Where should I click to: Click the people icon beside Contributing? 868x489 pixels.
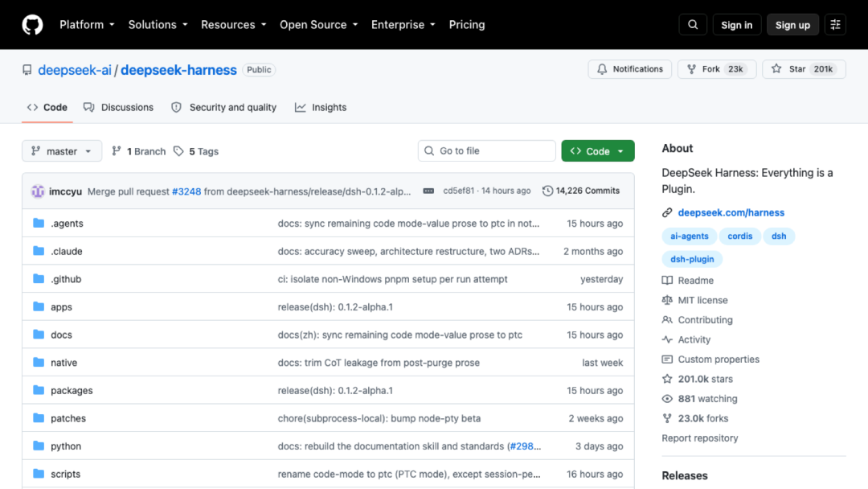[x=667, y=320]
